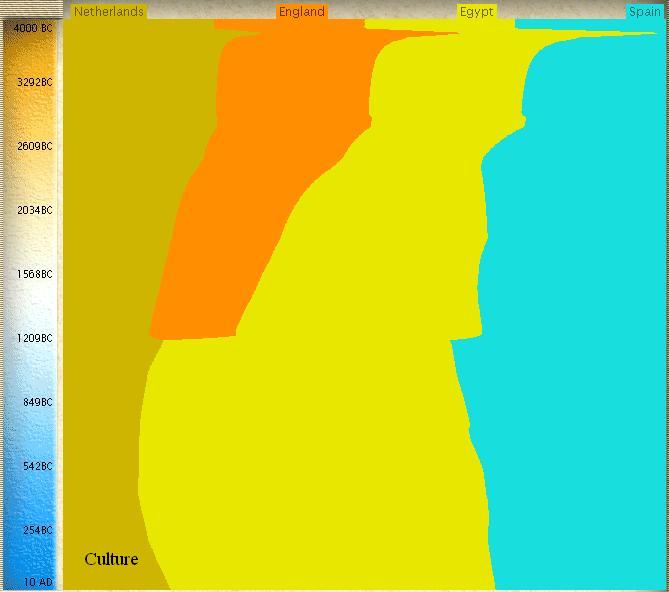Click the Culture graph title text
Viewport: 669px width, 592px height.
coord(111,559)
